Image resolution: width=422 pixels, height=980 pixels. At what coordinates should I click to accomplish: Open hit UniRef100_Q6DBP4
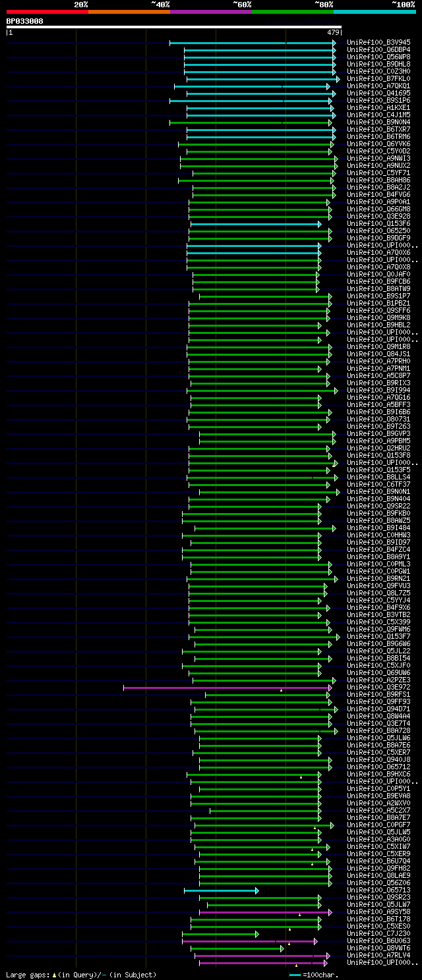[378, 50]
